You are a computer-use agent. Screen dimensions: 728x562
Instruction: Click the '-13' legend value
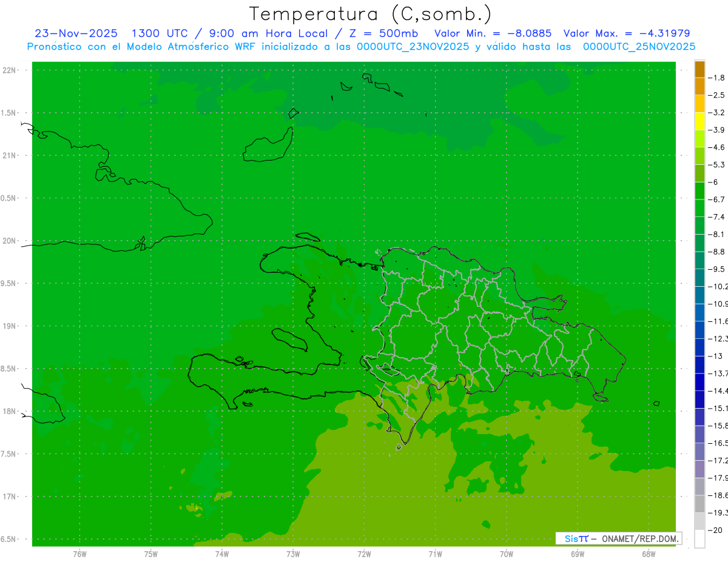(716, 356)
